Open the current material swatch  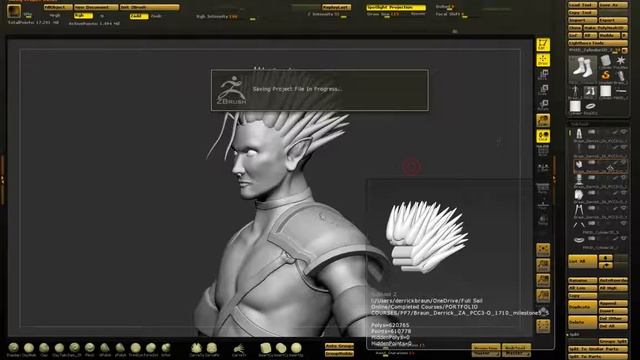coord(13,11)
